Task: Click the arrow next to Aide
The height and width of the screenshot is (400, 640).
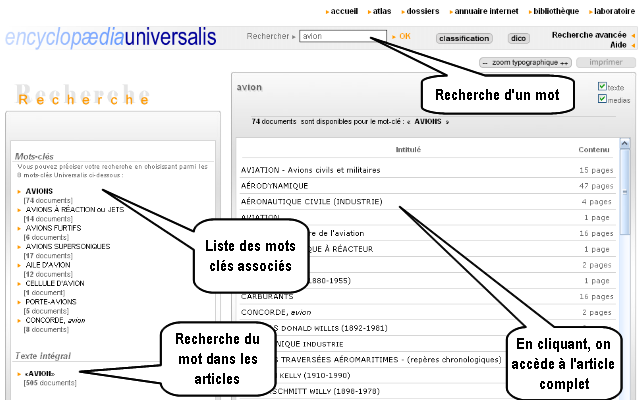Action: [633, 45]
